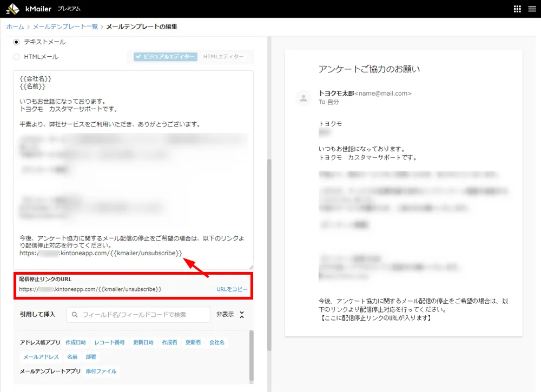This screenshot has height=392, width=541.
Task: Select the HTMLメール radio button
Action: pyautogui.click(x=17, y=56)
